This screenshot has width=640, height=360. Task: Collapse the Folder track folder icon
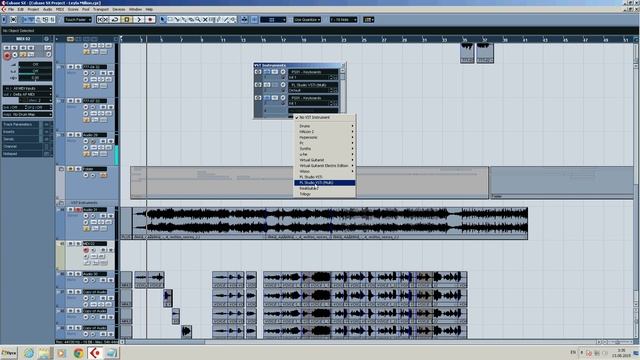pyautogui.click(x=61, y=169)
